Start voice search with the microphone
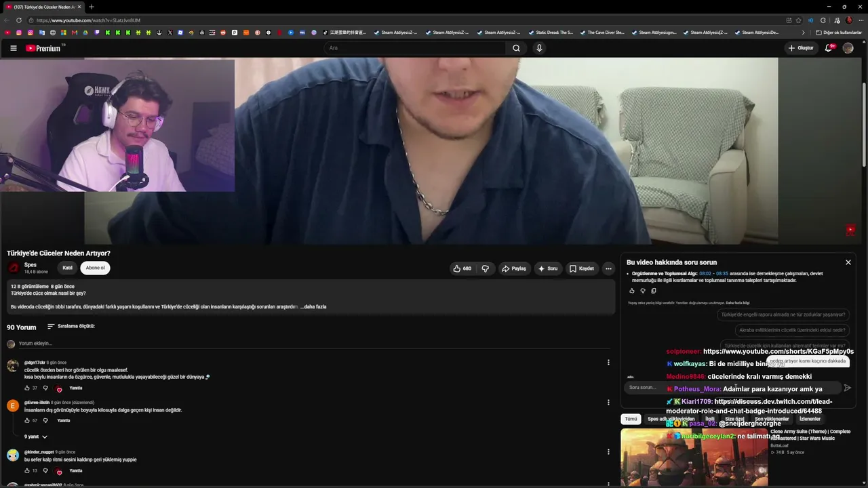This screenshot has height=488, width=868. click(x=539, y=48)
